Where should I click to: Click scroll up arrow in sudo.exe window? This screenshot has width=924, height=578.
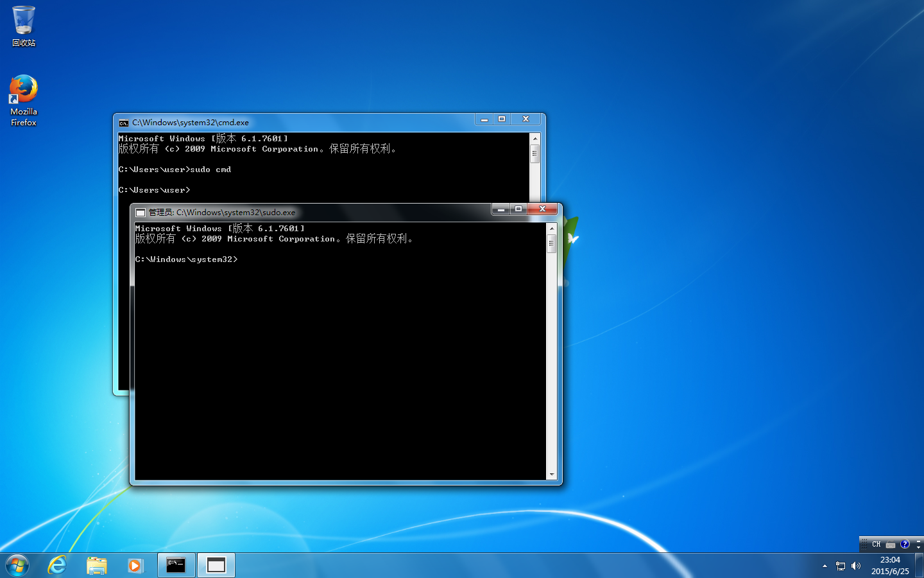(x=551, y=229)
